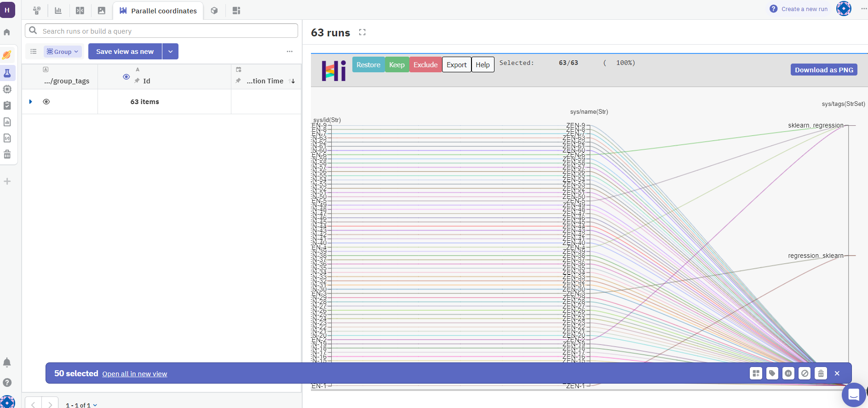Open the top-right three-dot menu

[x=863, y=9]
